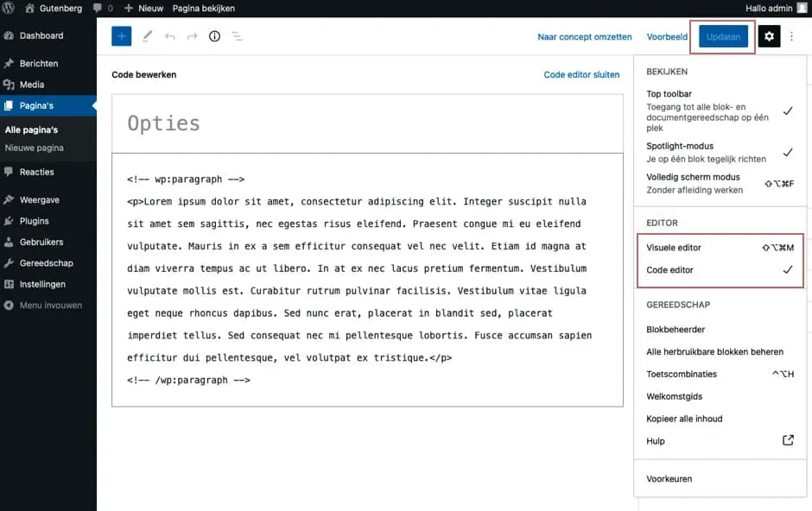Screen dimensions: 812x511
Task: Toggle the Top toolbar option
Action: tap(720, 110)
